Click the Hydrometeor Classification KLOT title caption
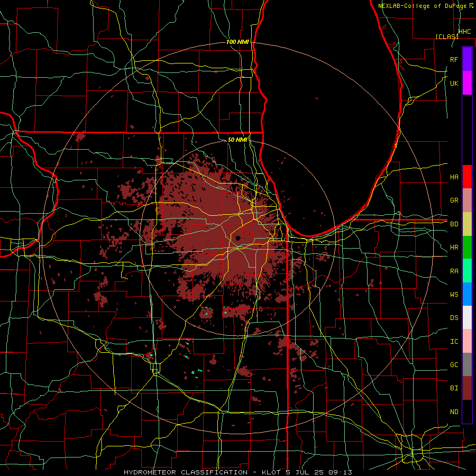Image resolution: width=476 pixels, height=476 pixels. [x=237, y=472]
